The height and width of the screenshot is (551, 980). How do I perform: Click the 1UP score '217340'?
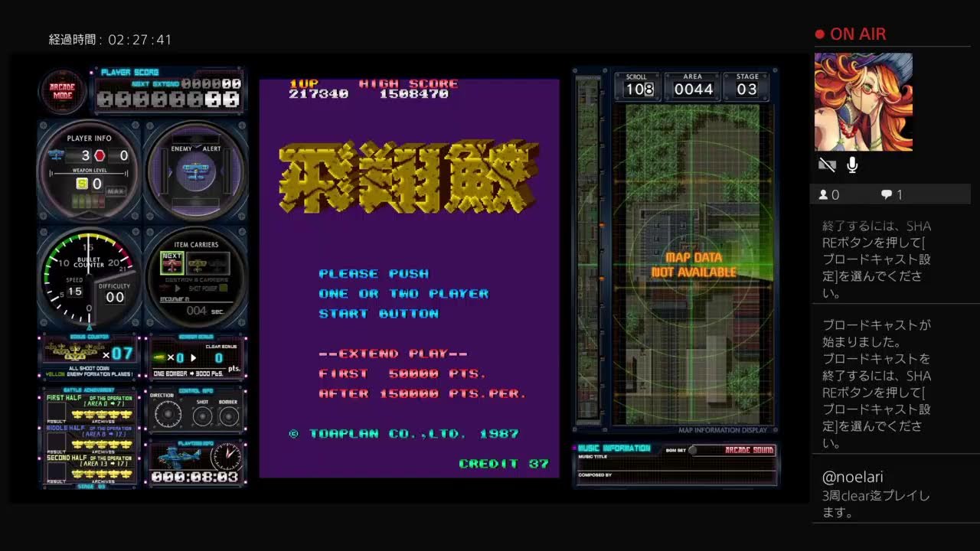point(318,94)
